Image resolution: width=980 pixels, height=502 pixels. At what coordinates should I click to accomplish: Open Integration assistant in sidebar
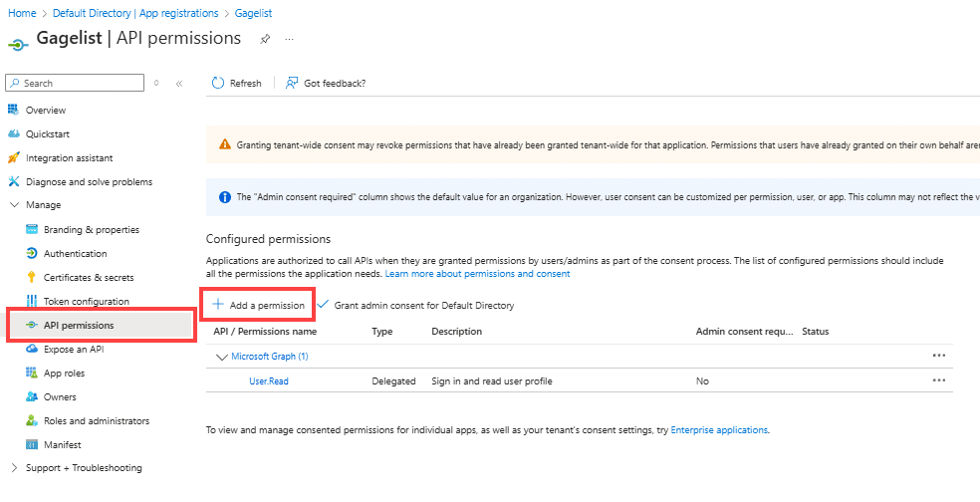click(x=69, y=157)
